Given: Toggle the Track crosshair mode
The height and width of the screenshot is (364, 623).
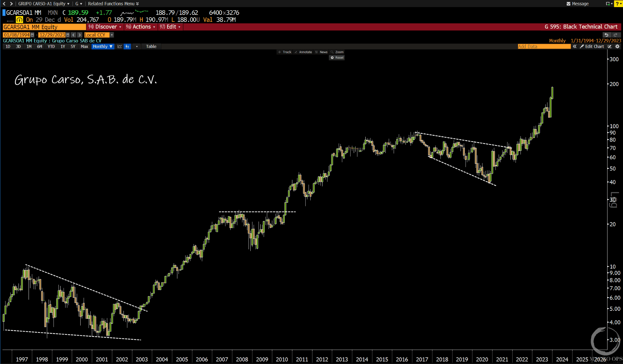Looking at the screenshot, I should pos(285,52).
